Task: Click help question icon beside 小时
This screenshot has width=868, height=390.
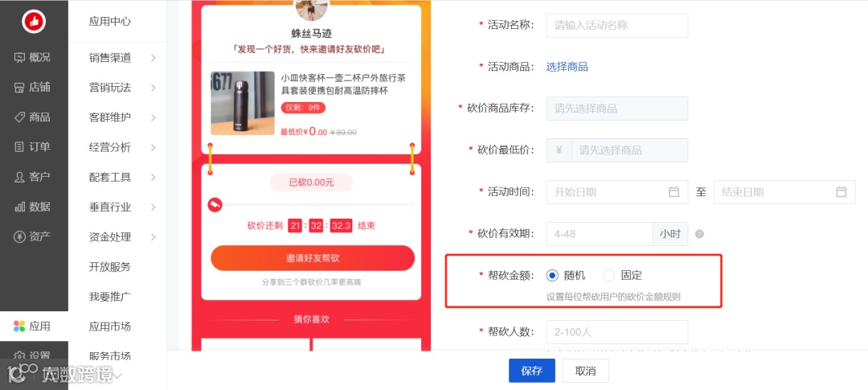Action: coord(699,234)
